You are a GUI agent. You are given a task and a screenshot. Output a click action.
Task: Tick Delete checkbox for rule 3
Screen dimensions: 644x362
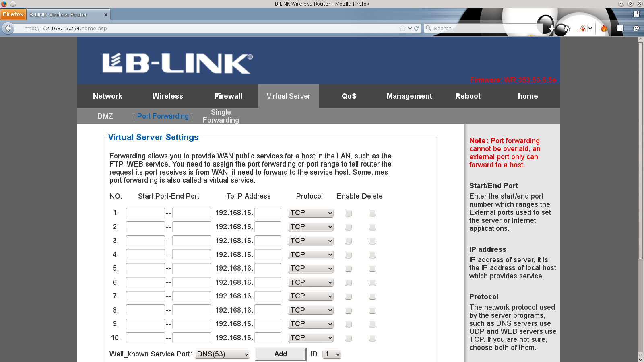(372, 241)
